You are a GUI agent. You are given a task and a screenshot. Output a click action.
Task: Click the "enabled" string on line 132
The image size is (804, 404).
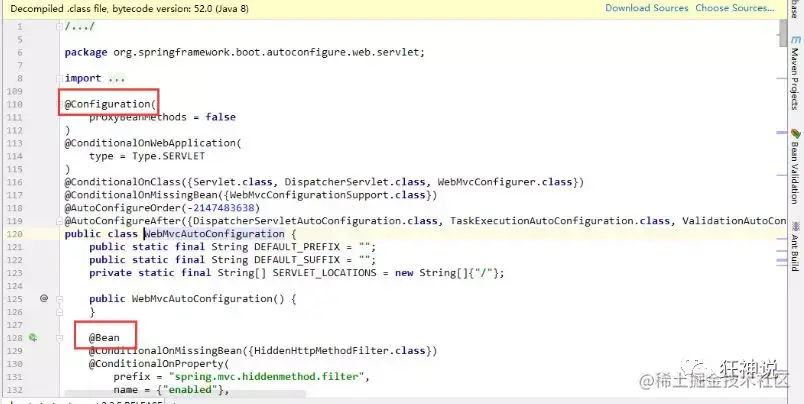coord(190,390)
